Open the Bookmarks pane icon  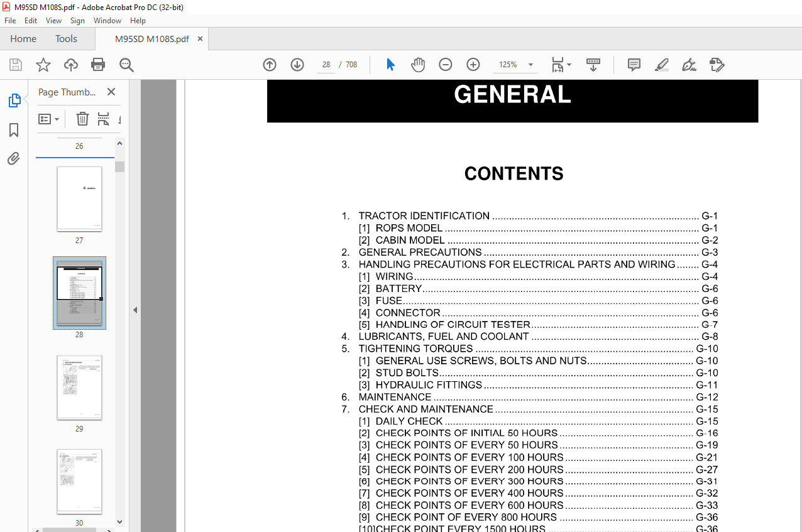pyautogui.click(x=14, y=130)
